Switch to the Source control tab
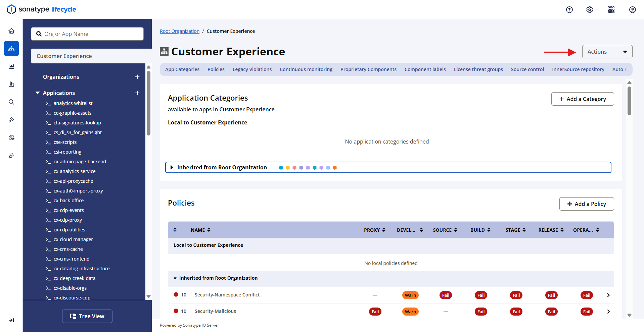644x332 pixels. coord(527,69)
